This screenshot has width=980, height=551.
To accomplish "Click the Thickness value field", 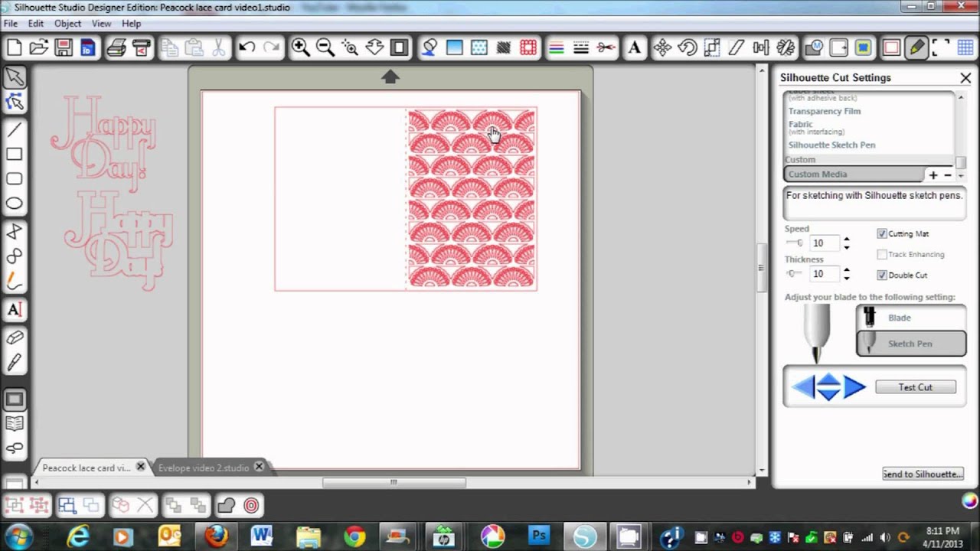I will (x=824, y=274).
